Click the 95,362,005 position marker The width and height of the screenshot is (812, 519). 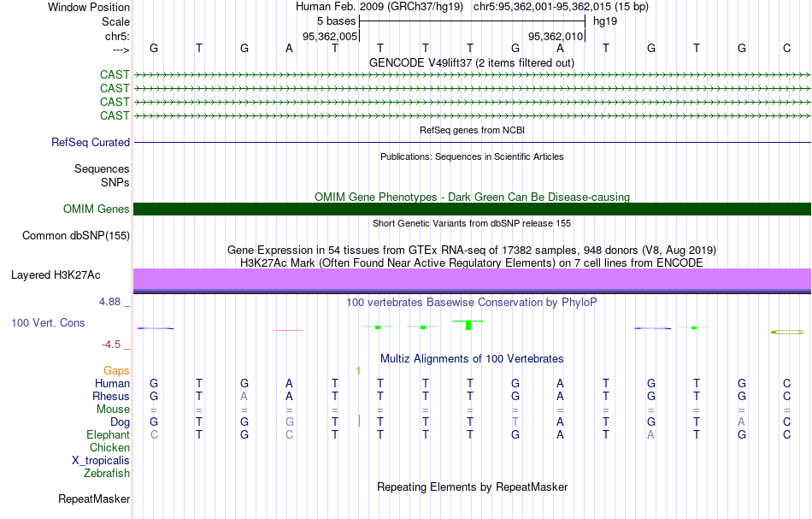point(330,36)
